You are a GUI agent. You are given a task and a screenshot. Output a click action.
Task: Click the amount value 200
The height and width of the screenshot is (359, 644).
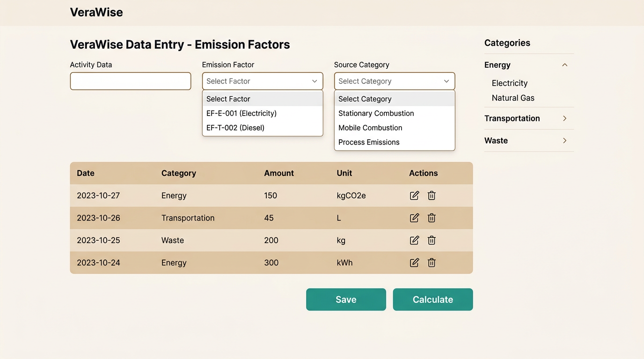point(271,240)
